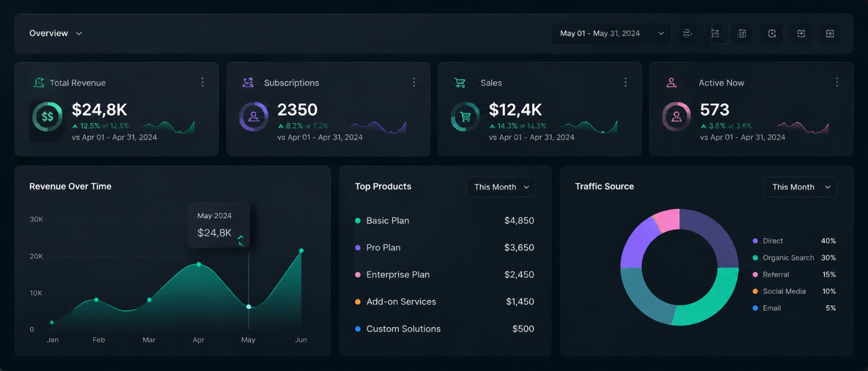Click the Total Revenue header icon
The height and width of the screenshot is (371, 868).
(x=39, y=82)
